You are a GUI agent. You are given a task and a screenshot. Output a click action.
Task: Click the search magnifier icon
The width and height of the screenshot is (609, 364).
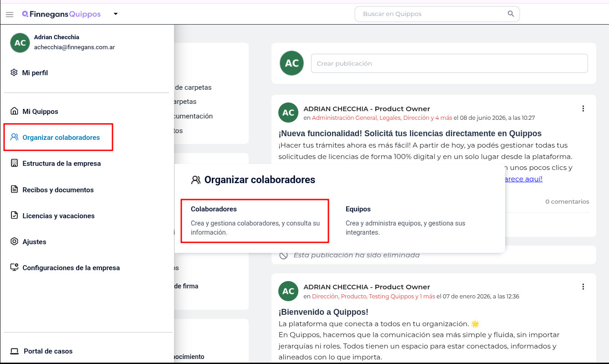click(x=511, y=14)
